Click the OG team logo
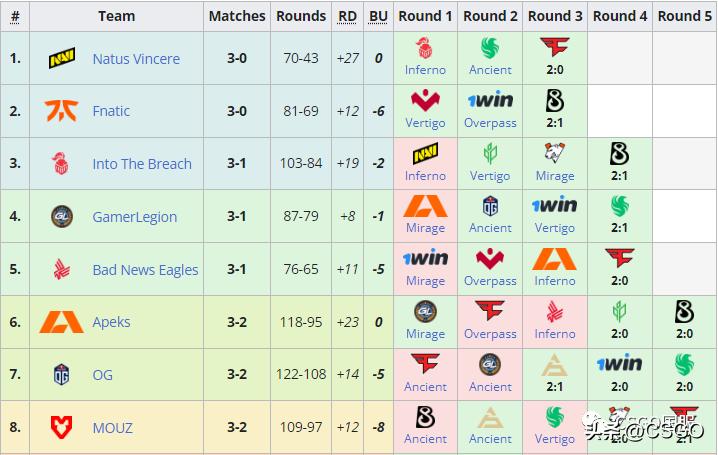The image size is (718, 455). 61,375
